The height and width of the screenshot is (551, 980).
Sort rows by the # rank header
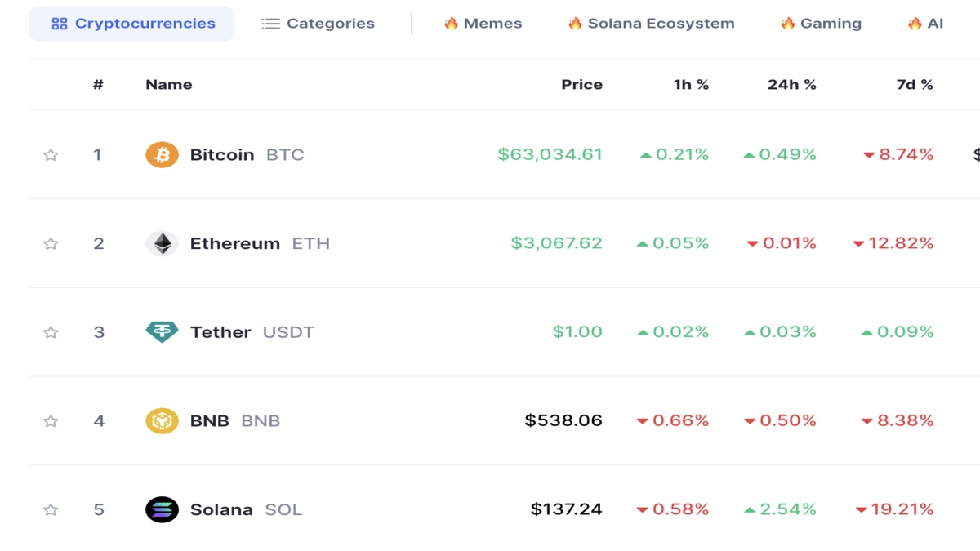point(98,84)
